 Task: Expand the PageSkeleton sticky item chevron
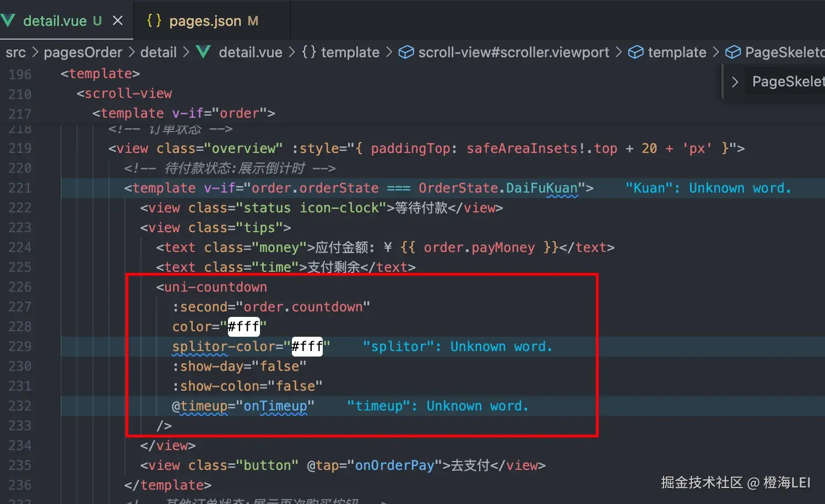(735, 82)
